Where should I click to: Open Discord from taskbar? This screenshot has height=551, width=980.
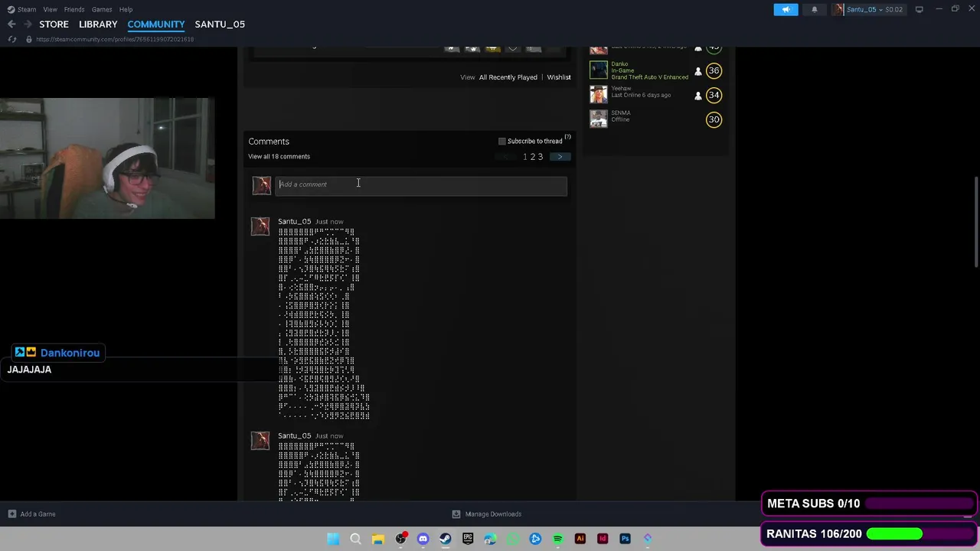(423, 539)
